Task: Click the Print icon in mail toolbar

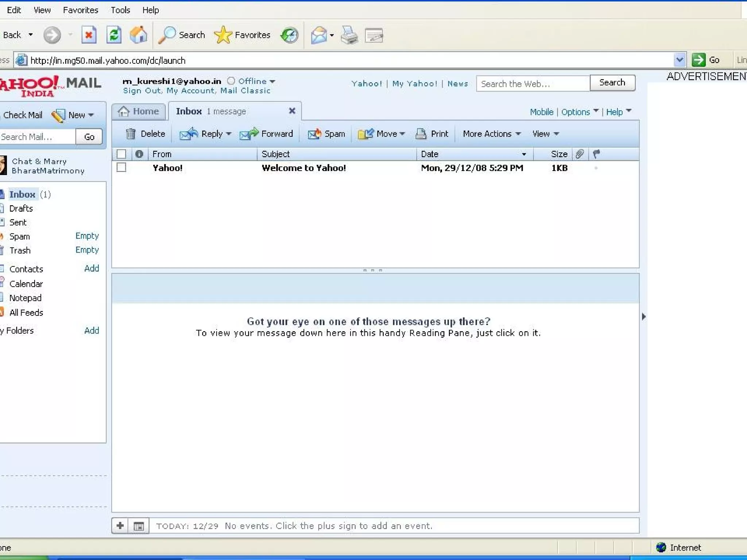Action: point(421,134)
